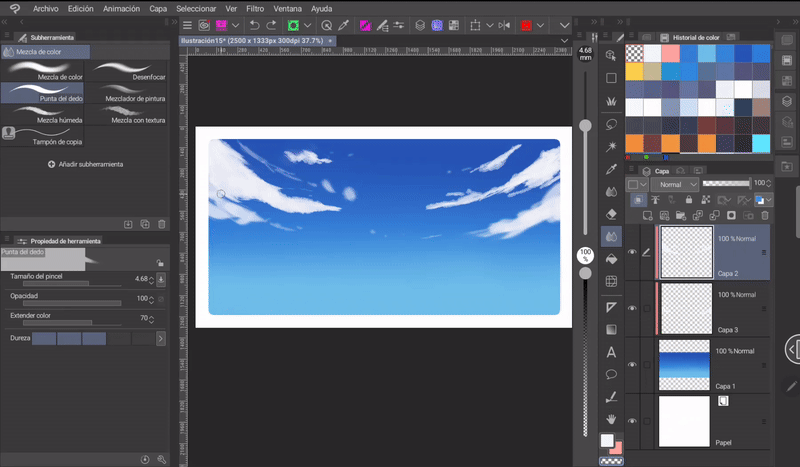This screenshot has width=800, height=467.
Task: Hide layer Capa 2 with eye icon
Action: 632,252
